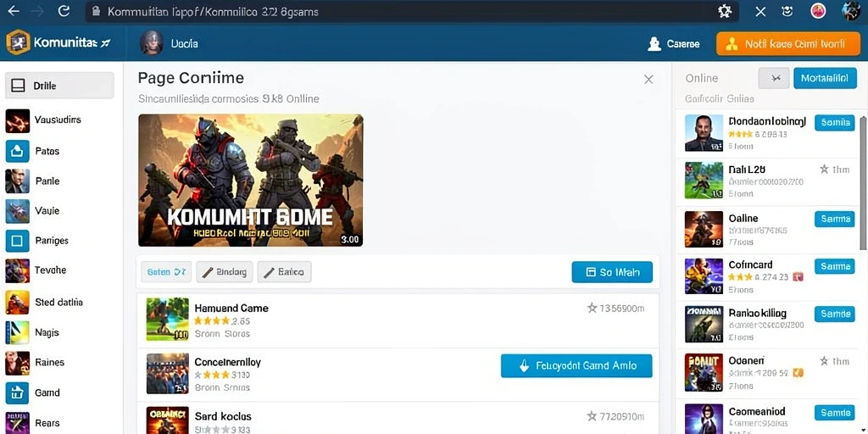The width and height of the screenshot is (868, 434).
Task: Open the pink round profile avatar
Action: click(818, 10)
